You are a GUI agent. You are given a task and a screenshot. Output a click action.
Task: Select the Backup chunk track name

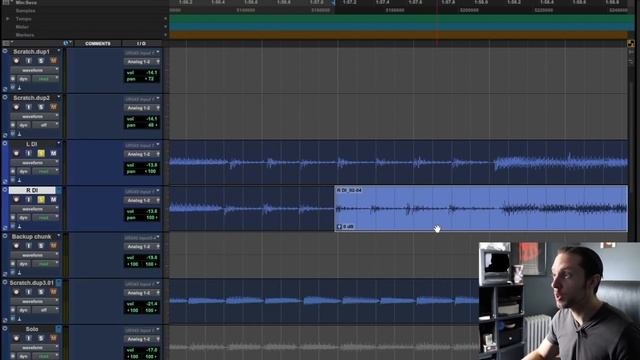coord(31,236)
